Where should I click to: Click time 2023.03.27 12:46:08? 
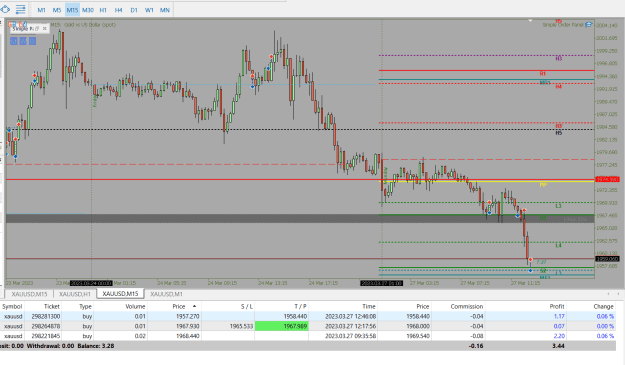click(x=350, y=316)
